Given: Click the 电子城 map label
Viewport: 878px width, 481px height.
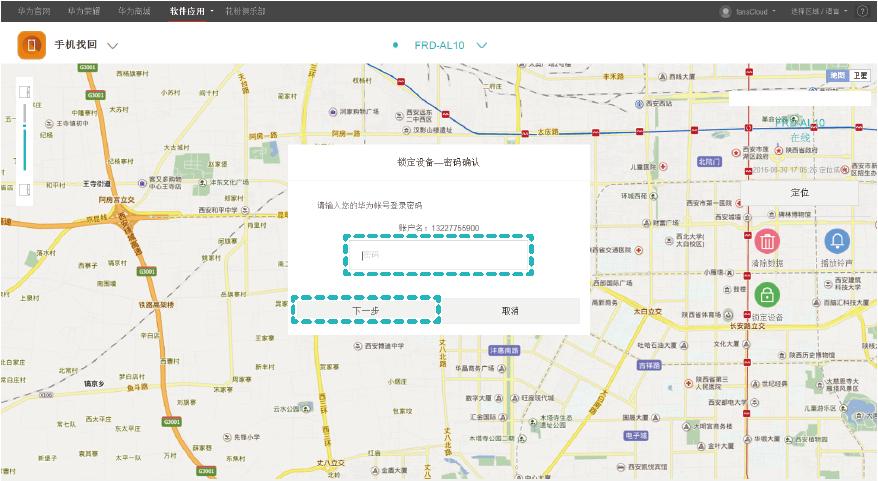Looking at the screenshot, I should coord(636,435).
